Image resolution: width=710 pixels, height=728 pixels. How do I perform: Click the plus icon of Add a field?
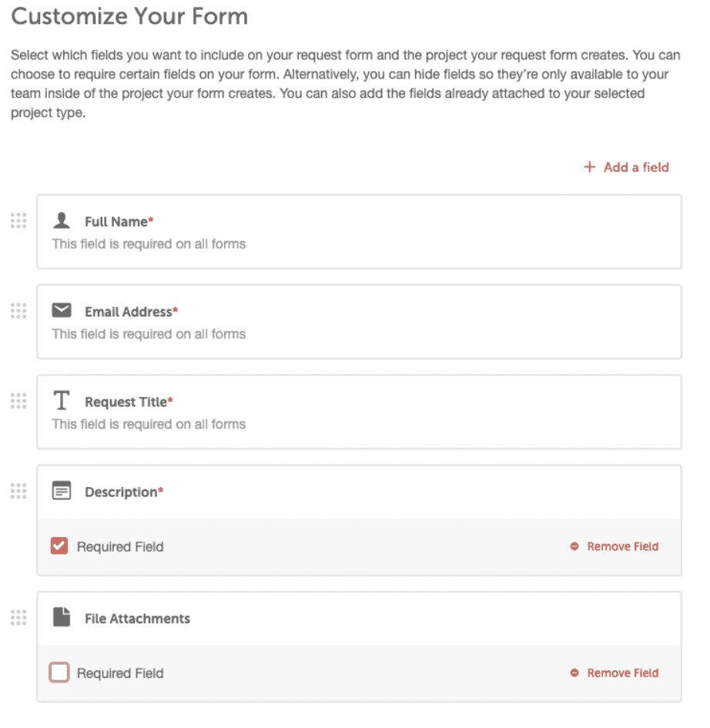click(590, 167)
